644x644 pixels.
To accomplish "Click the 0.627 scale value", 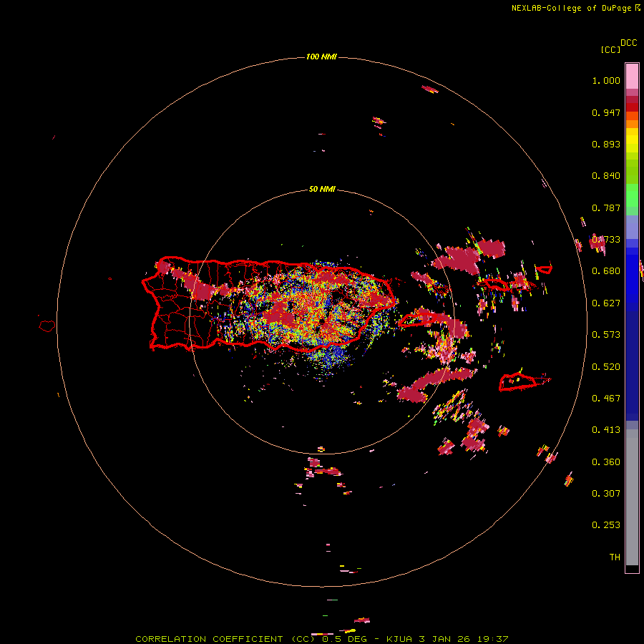I will (x=606, y=303).
